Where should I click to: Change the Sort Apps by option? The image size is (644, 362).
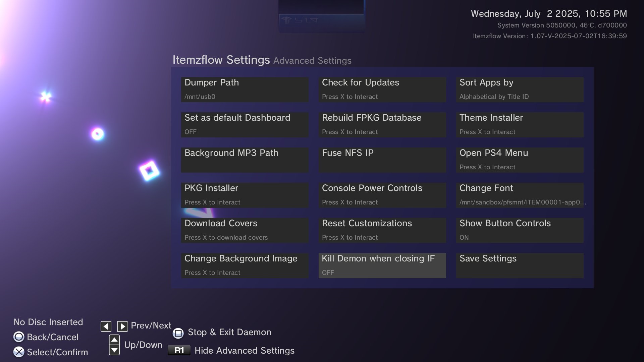[520, 89]
